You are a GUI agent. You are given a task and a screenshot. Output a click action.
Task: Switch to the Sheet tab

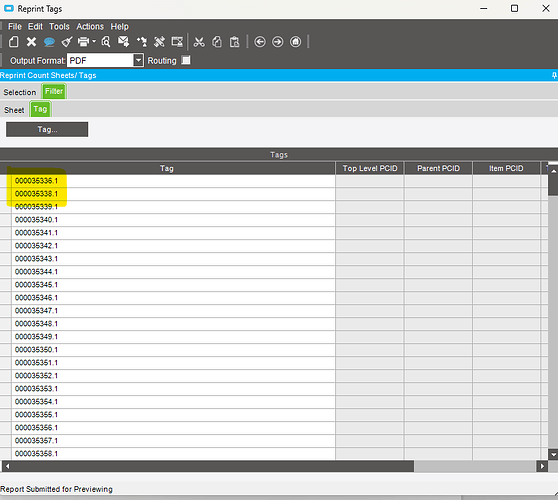click(14, 110)
